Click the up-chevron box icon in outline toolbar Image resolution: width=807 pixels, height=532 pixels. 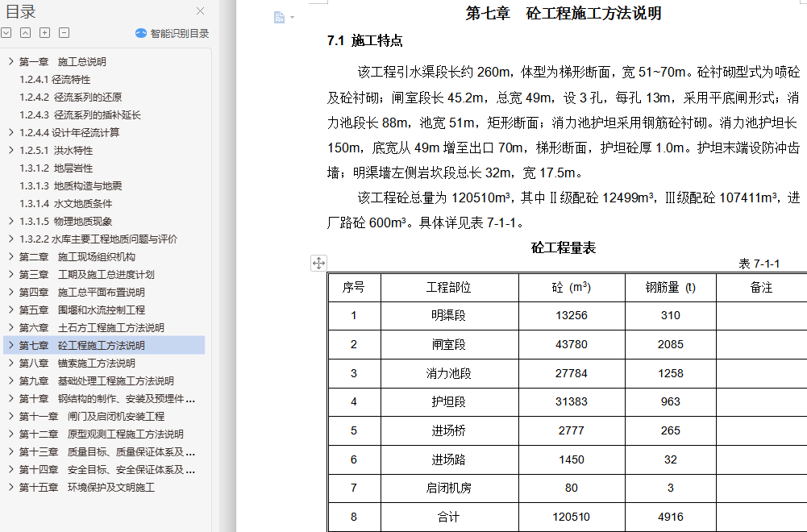tap(25, 33)
